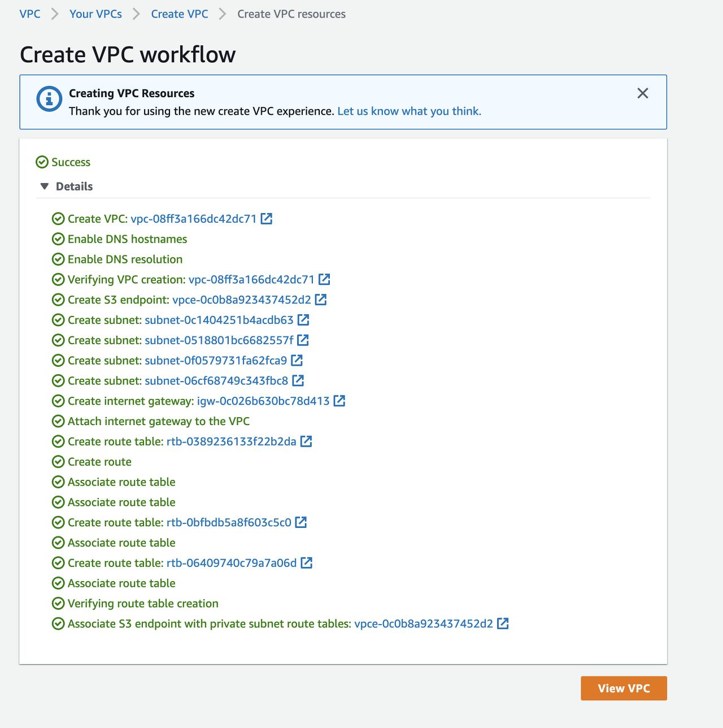The height and width of the screenshot is (728, 723).
Task: Open vpce-0c0b8a923437452d2 link in Create S3 endpoint row
Action: [x=242, y=300]
